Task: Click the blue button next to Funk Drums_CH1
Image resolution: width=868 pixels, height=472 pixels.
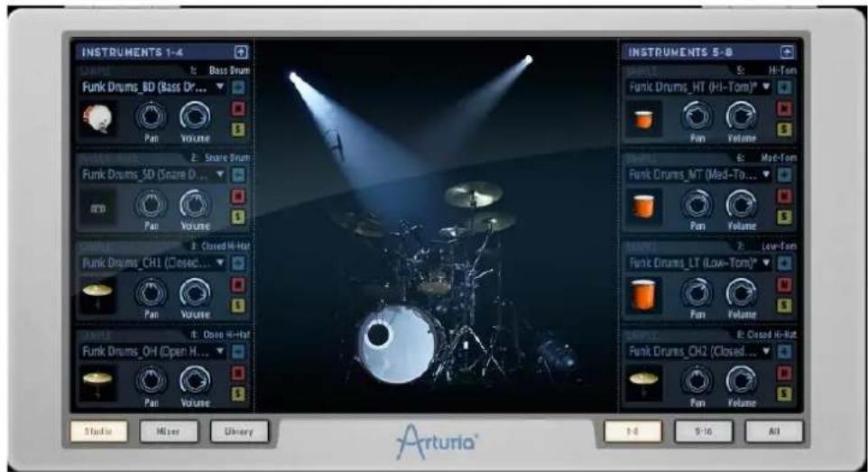Action: tap(238, 264)
